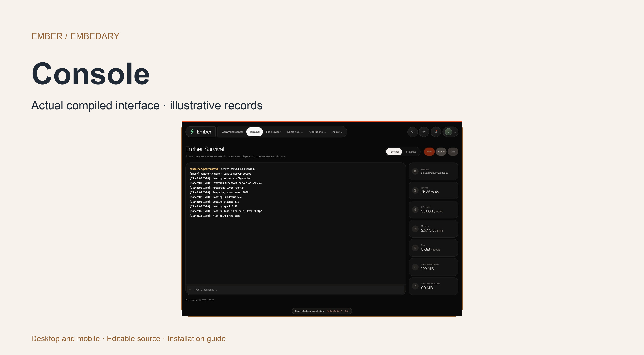Click the 2h 36m 4s uptime value
Screen dimensions: 644x355
[x=430, y=192]
